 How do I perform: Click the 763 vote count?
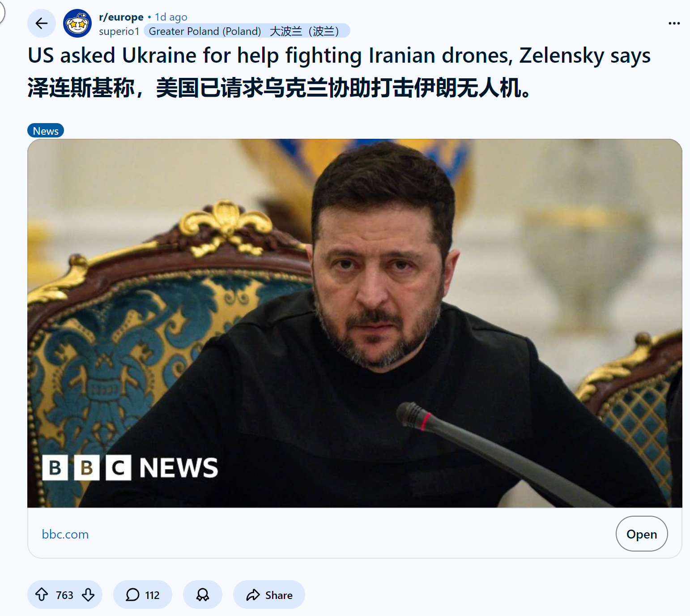click(64, 595)
